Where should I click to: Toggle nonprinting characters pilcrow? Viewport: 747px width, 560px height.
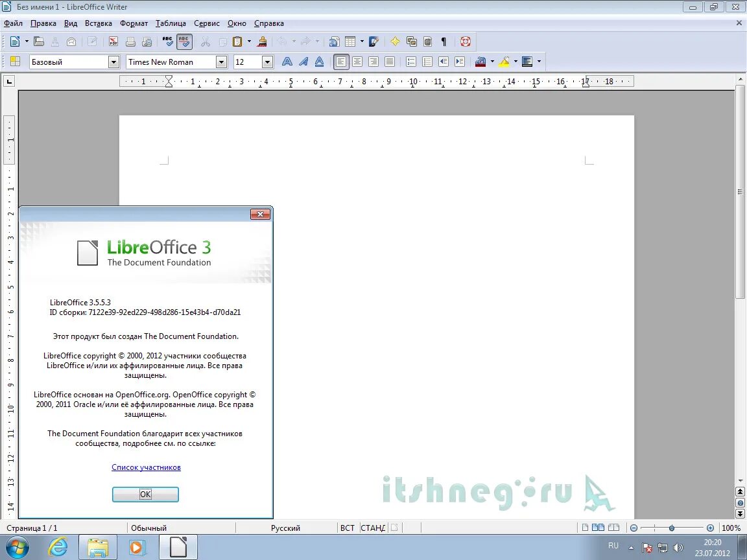click(x=444, y=41)
